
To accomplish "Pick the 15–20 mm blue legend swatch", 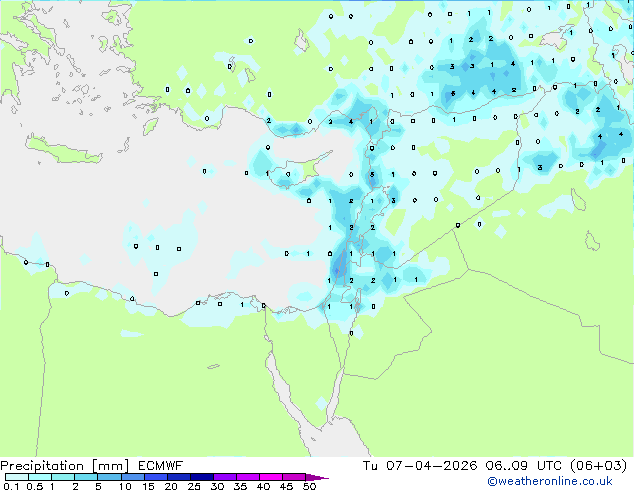I will pyautogui.click(x=156, y=477).
